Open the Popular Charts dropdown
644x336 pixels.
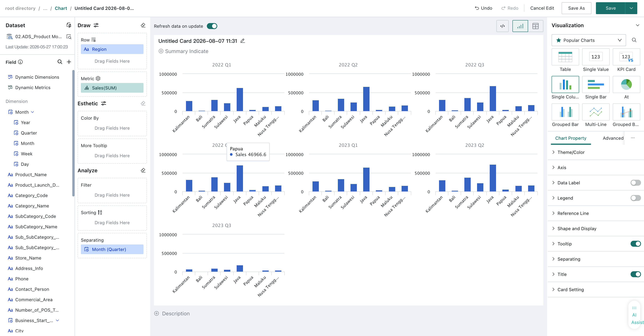[588, 40]
